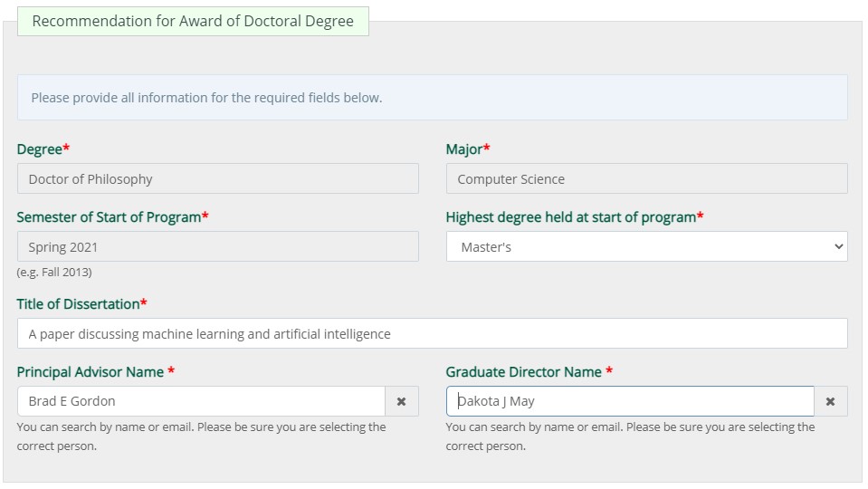Click the Major field showing Computer Science
The image size is (868, 489).
click(646, 178)
